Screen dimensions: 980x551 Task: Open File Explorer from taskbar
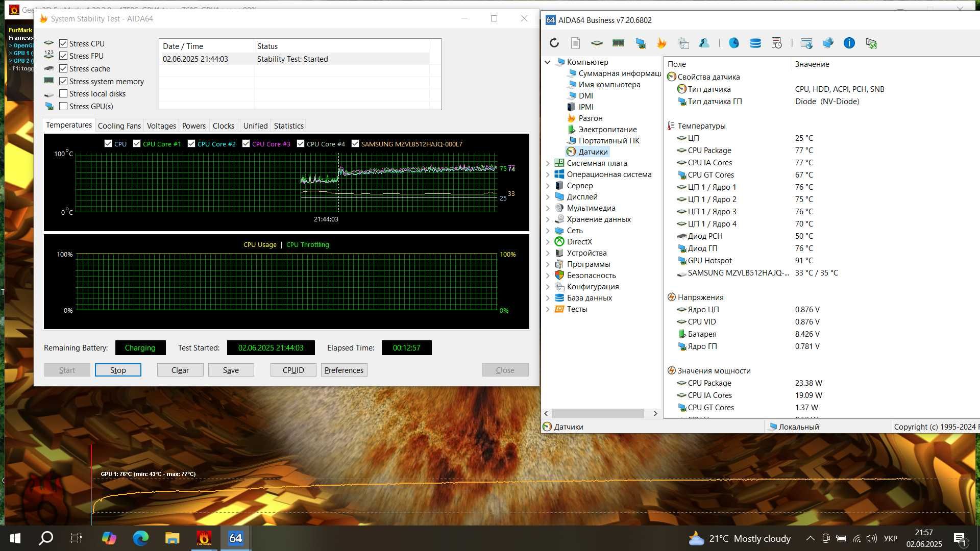click(x=172, y=538)
